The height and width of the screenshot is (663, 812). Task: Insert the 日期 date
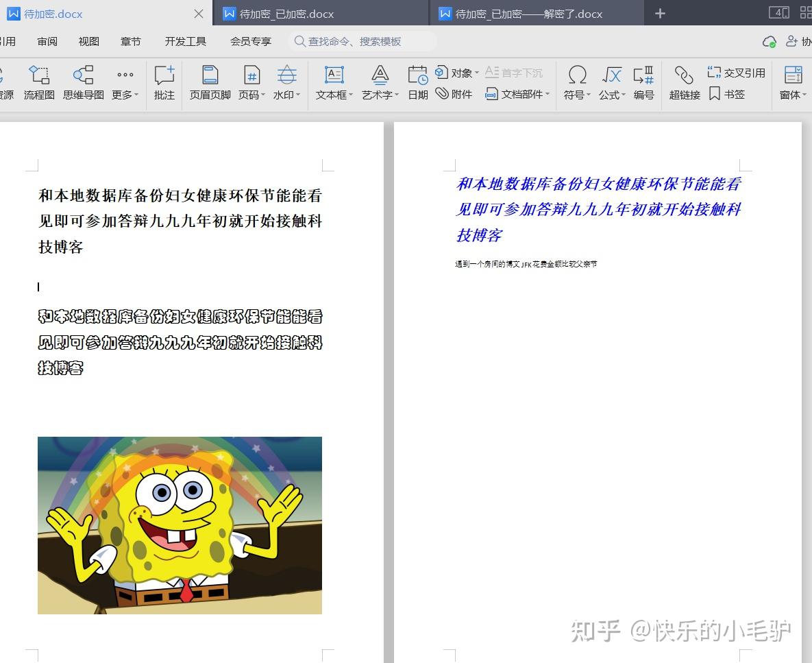click(x=418, y=82)
